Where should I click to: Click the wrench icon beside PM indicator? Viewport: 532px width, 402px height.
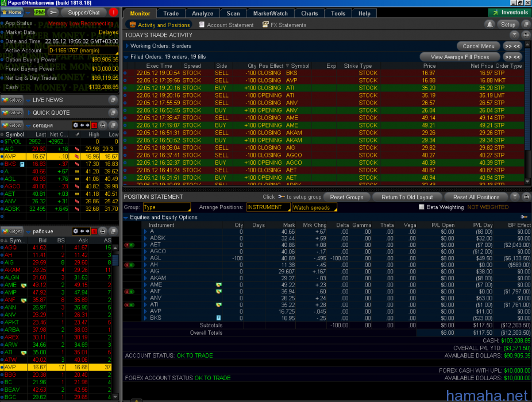pos(53,13)
